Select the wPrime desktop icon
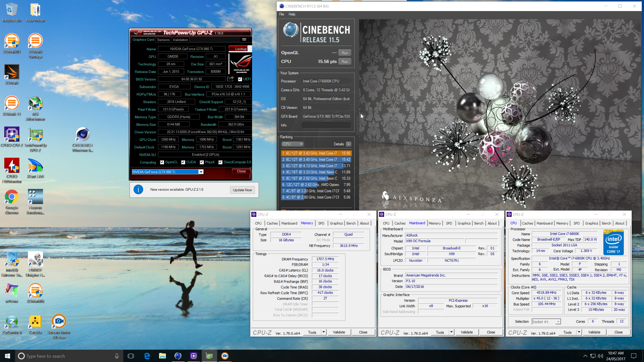644x362 pixels. (x=12, y=293)
